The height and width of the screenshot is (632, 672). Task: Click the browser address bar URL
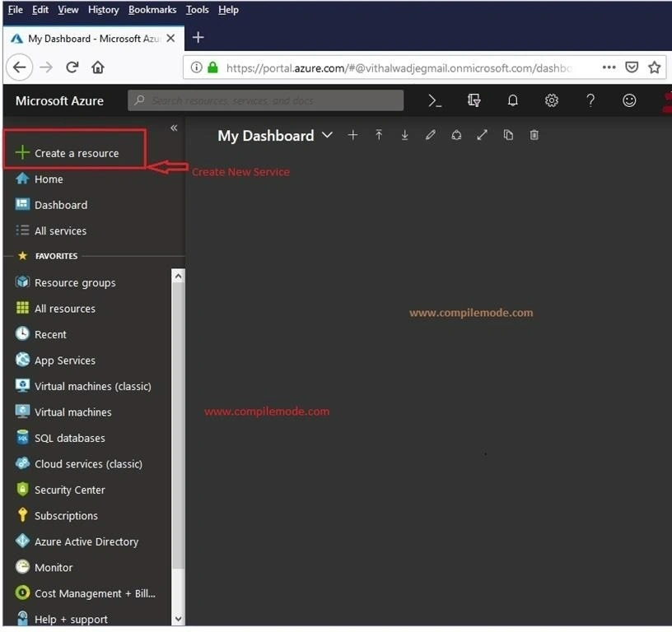[399, 67]
